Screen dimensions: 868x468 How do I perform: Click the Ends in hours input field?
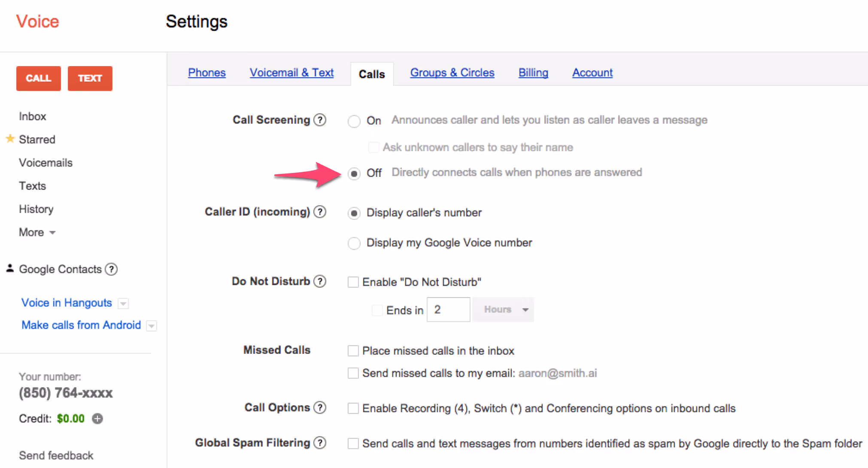(448, 310)
